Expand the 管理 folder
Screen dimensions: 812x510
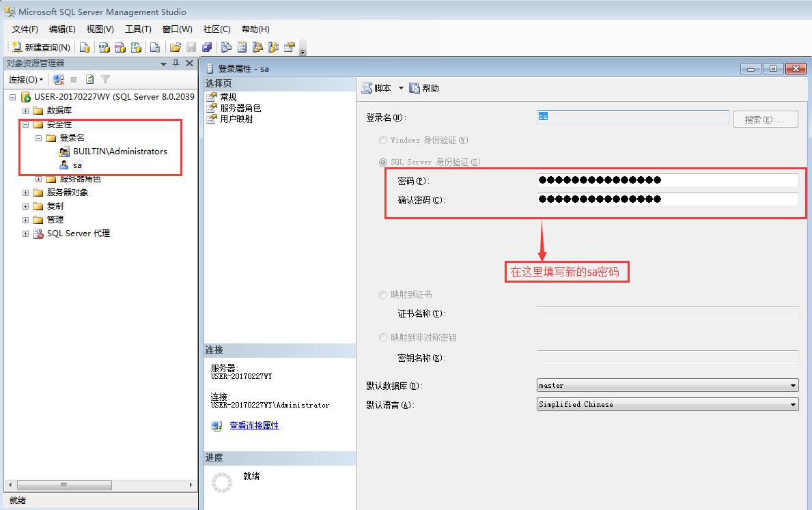coord(25,220)
